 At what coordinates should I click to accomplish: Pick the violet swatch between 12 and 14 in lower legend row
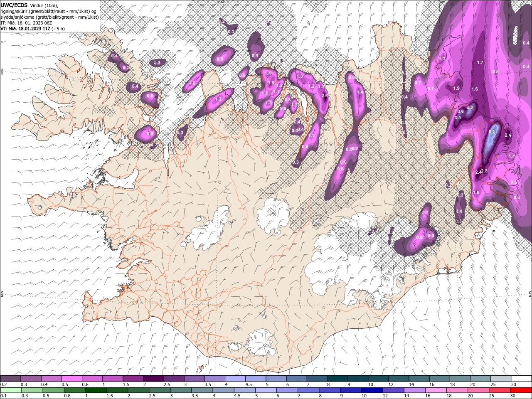(x=394, y=390)
